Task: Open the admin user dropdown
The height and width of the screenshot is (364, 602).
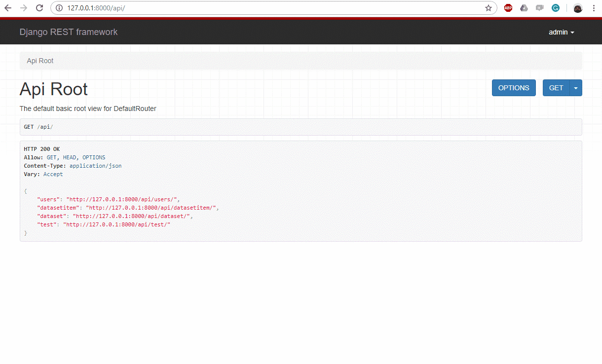Action: click(x=562, y=32)
